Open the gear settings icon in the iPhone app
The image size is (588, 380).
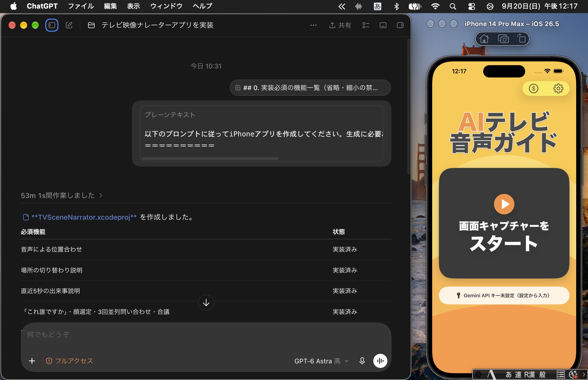[x=558, y=89]
